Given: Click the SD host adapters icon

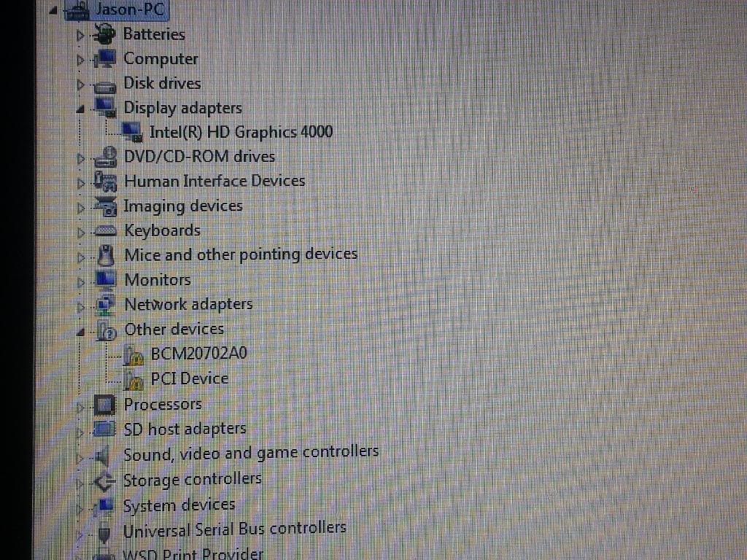Looking at the screenshot, I should pyautogui.click(x=104, y=429).
